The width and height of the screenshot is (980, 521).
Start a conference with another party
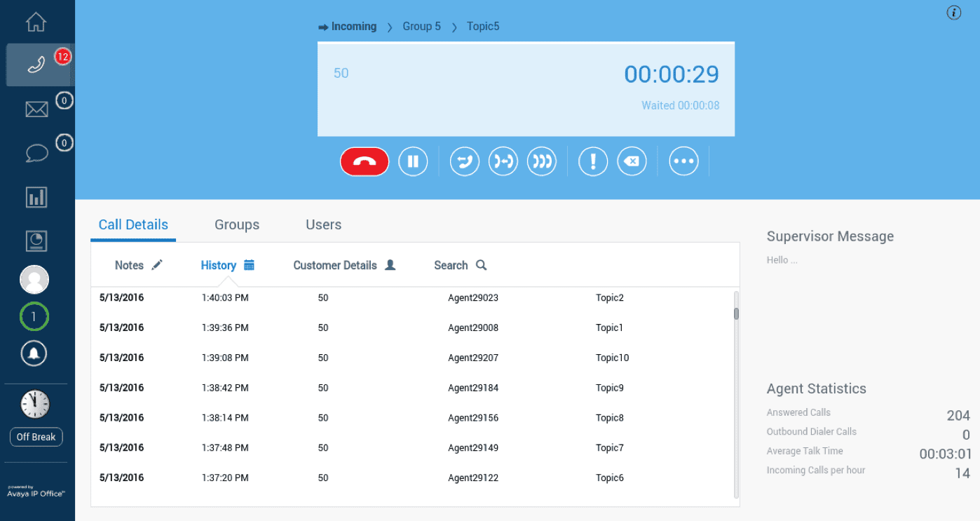click(542, 161)
